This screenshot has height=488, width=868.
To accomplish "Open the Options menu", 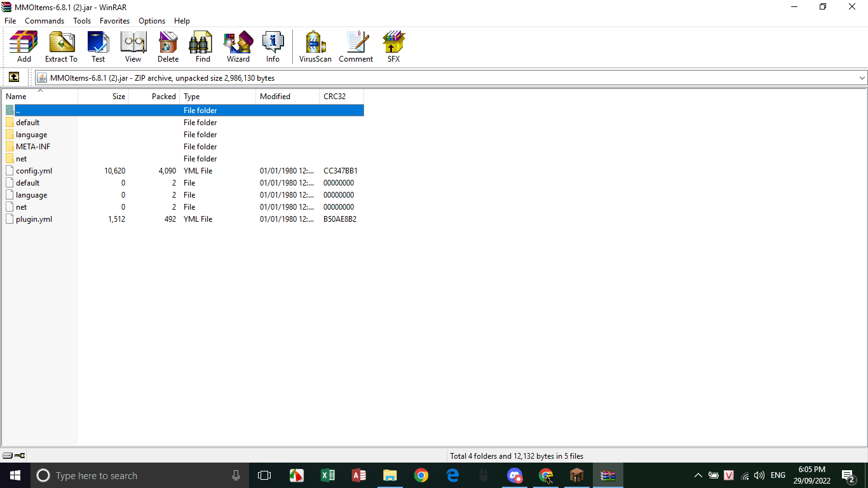I will tap(152, 21).
